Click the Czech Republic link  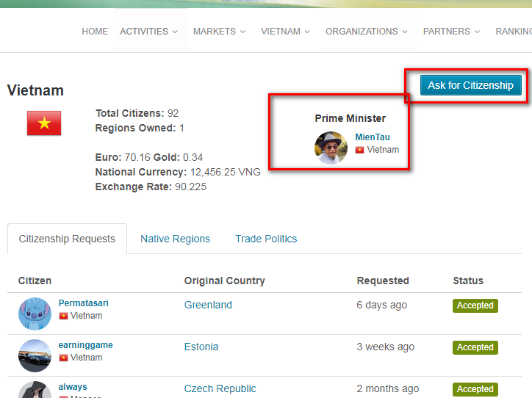220,388
